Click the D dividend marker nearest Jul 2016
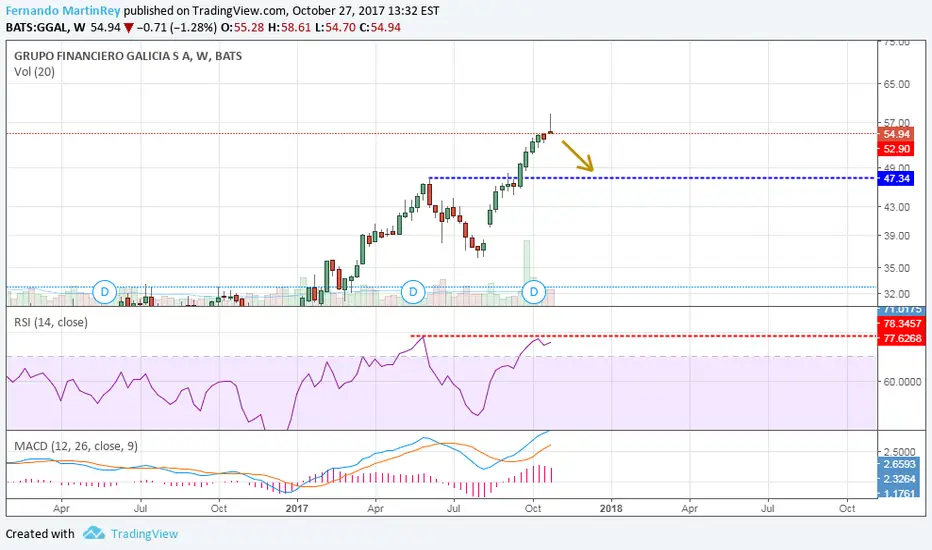This screenshot has height=550, width=932. click(105, 292)
